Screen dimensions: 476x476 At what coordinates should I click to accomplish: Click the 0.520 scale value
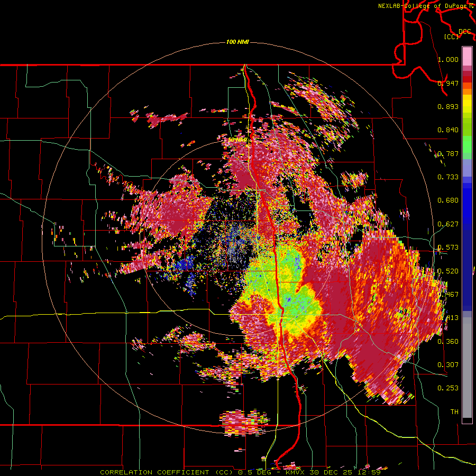[x=448, y=271]
